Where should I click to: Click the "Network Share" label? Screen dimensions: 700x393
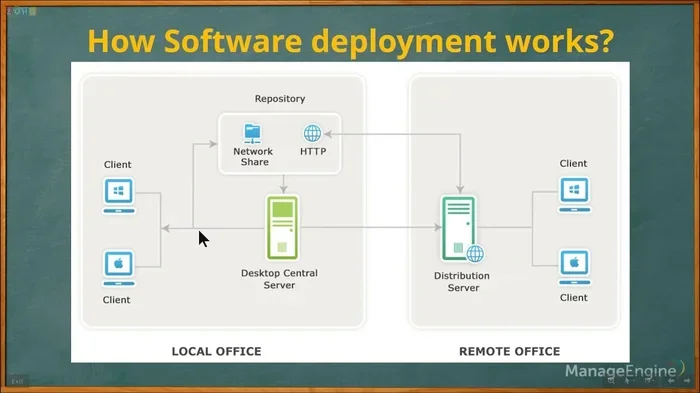[x=253, y=157]
